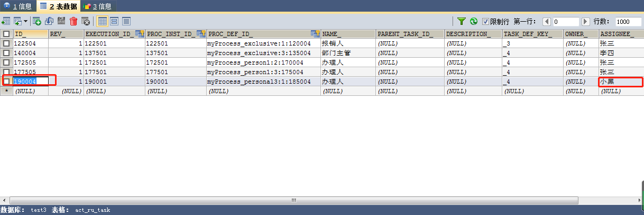Viewport: 644px width, 215px height.
Task: Check the row checkbox for ID 140004
Action: tap(6, 53)
